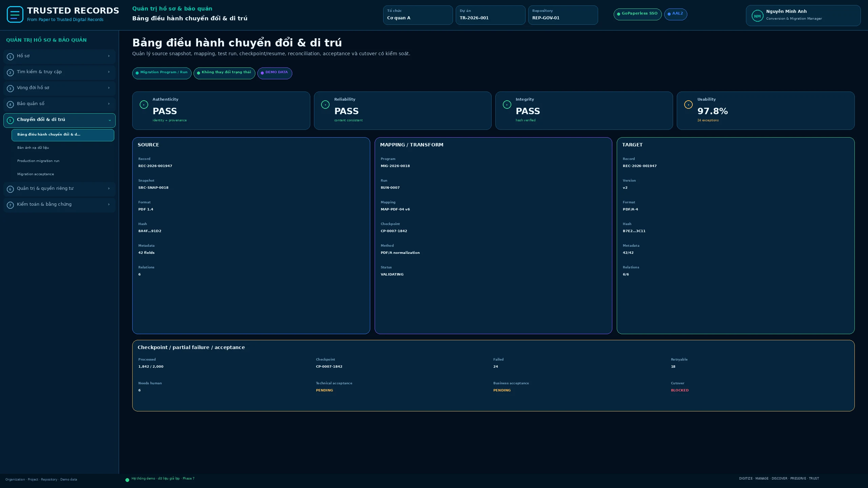Open the Dự án TR-2026-001 selector
This screenshot has height=488, width=868.
[490, 15]
